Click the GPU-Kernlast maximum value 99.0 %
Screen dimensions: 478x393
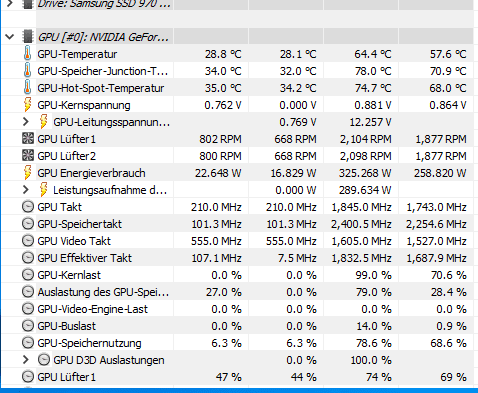point(373,275)
